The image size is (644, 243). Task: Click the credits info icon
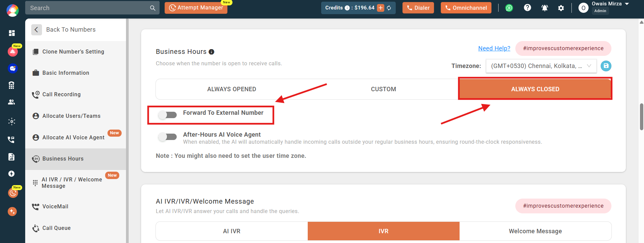click(x=347, y=8)
